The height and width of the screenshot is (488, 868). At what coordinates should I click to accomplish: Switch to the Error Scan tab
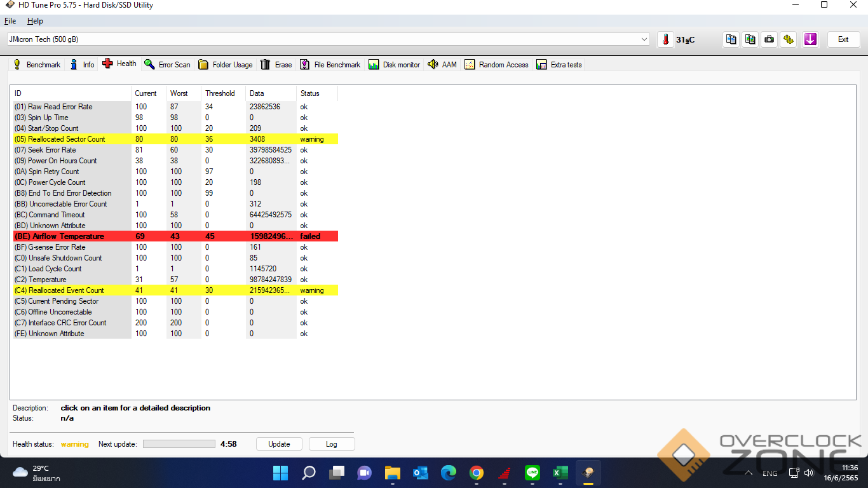click(x=167, y=65)
